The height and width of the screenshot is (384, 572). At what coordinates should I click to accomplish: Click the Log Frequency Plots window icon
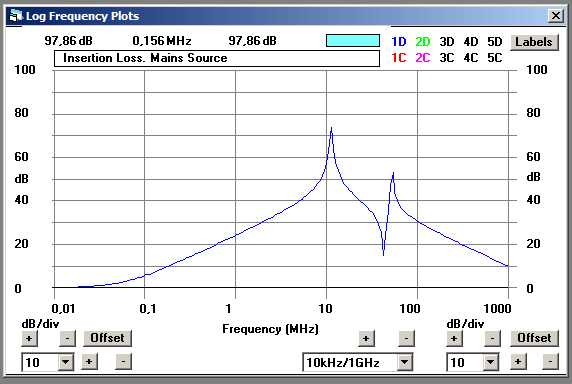pos(15,16)
